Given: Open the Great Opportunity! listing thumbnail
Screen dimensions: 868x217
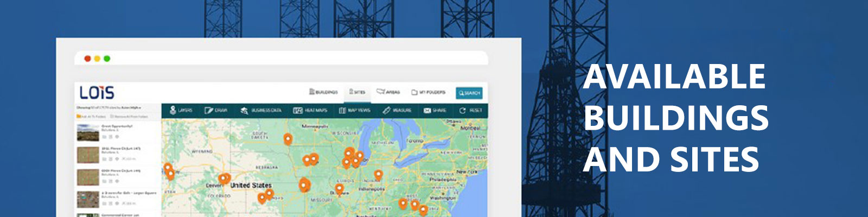Looking at the screenshot, I should [x=88, y=133].
